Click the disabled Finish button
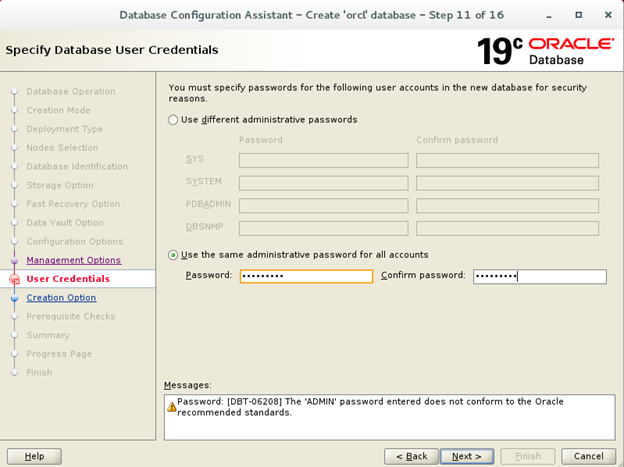Screen dimensions: 624x467 click(528, 456)
